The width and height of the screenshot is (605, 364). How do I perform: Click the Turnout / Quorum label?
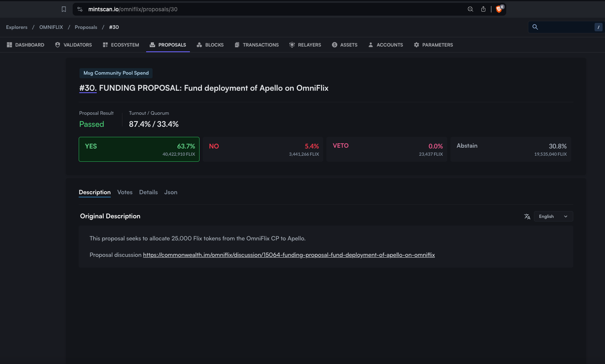[x=149, y=113]
